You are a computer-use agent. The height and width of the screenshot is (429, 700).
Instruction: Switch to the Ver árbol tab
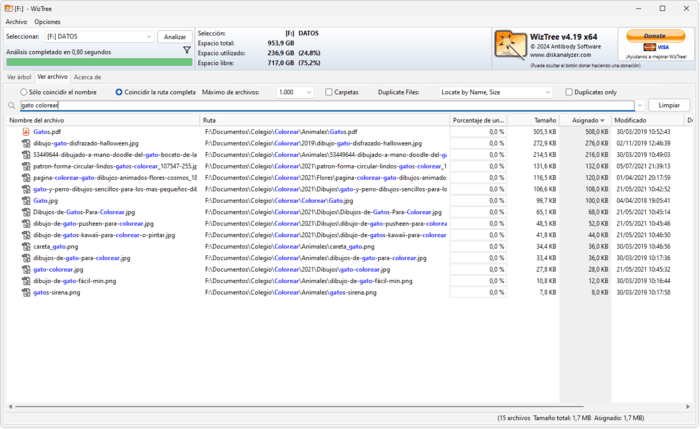pyautogui.click(x=18, y=76)
